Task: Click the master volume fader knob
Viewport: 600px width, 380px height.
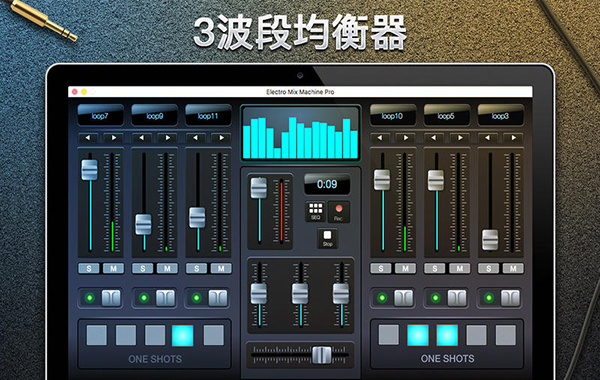Action: coord(259,188)
